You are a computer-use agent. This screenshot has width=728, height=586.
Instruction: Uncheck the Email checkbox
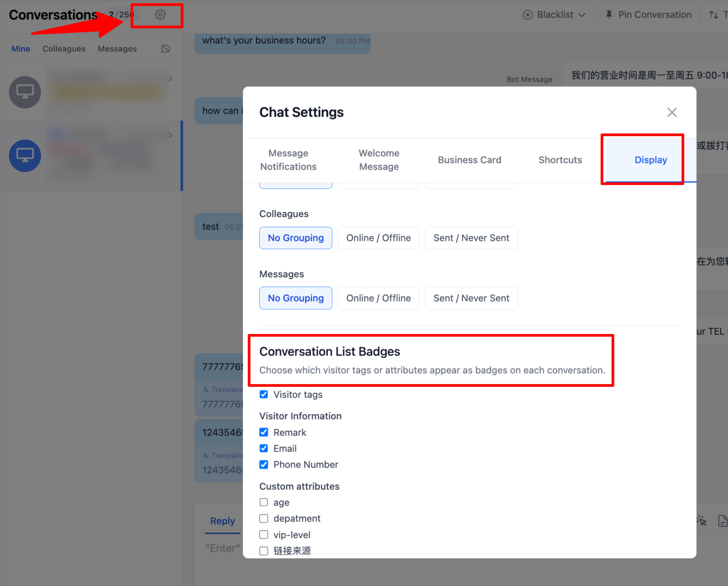264,448
